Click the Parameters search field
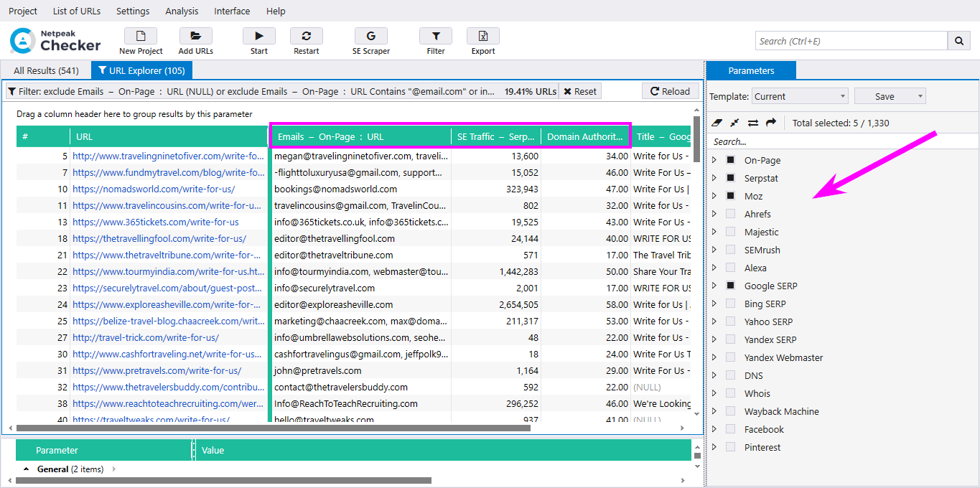This screenshot has width=980, height=488. [843, 141]
